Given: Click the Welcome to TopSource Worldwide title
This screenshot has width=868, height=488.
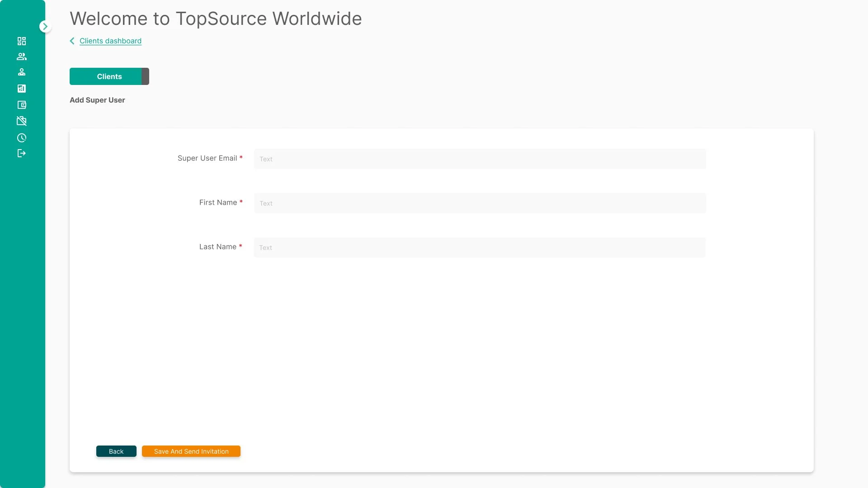Looking at the screenshot, I should pos(216,18).
